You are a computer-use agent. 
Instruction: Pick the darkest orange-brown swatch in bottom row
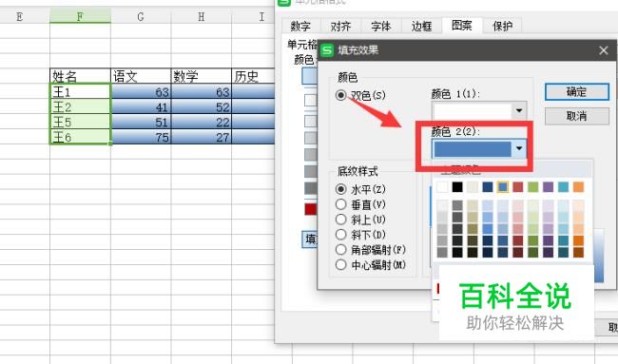point(578,252)
